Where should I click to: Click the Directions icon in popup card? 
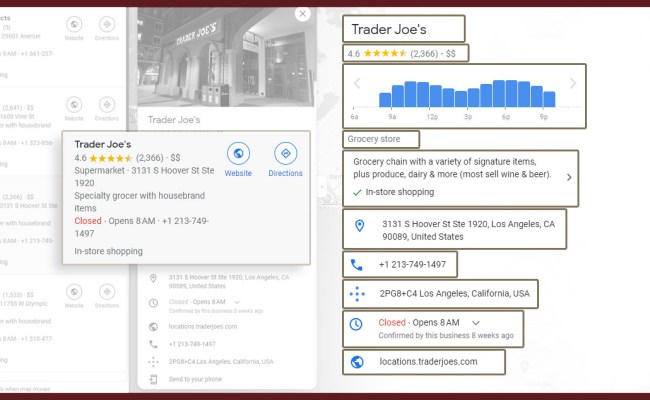click(286, 153)
